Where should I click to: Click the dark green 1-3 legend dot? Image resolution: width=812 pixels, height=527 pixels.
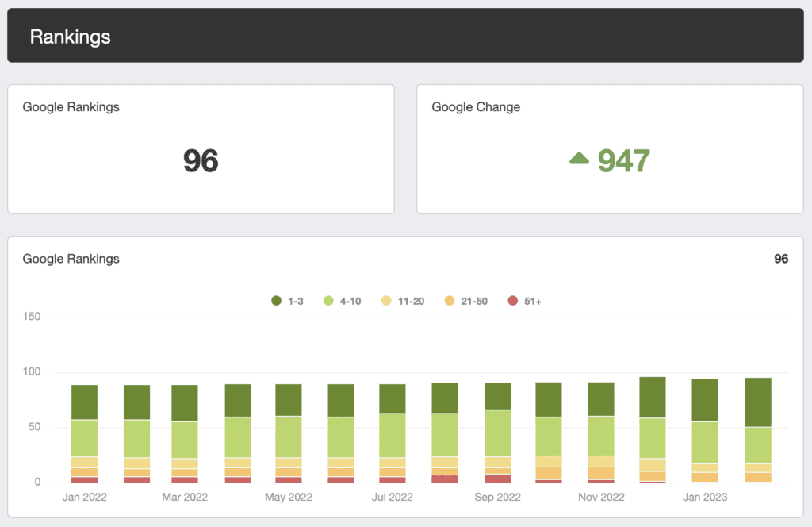click(277, 301)
